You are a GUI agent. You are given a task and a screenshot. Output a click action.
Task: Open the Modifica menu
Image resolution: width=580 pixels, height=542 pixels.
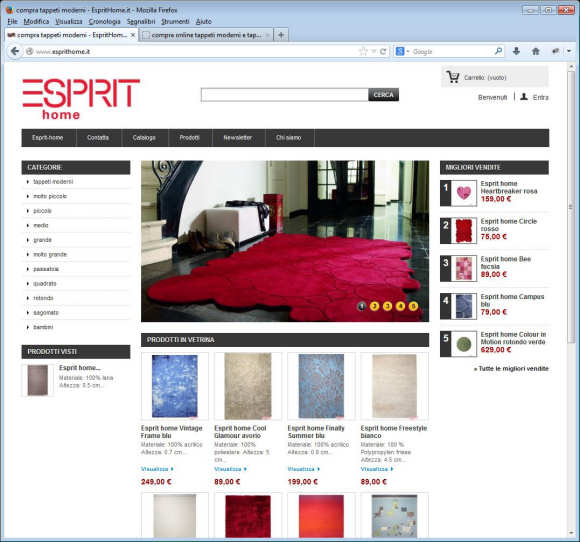tap(36, 21)
